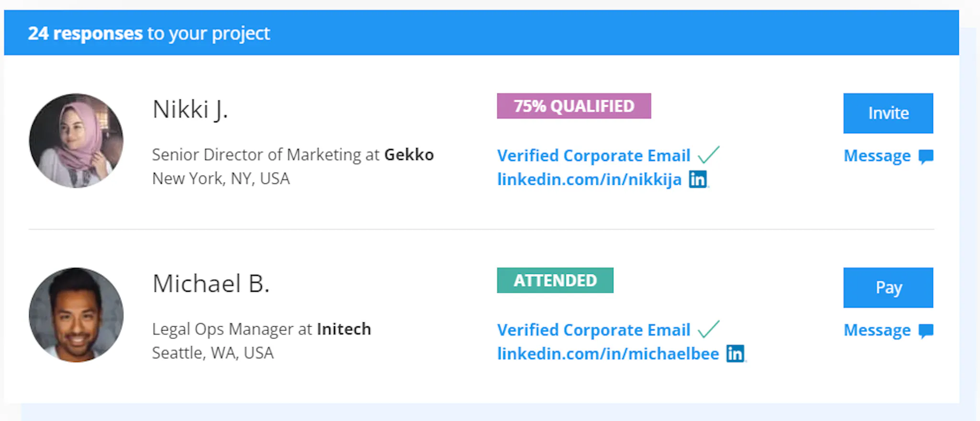Open linkedin.com/in/michaelbee profile link
Screen dimensions: 980x421
(608, 354)
